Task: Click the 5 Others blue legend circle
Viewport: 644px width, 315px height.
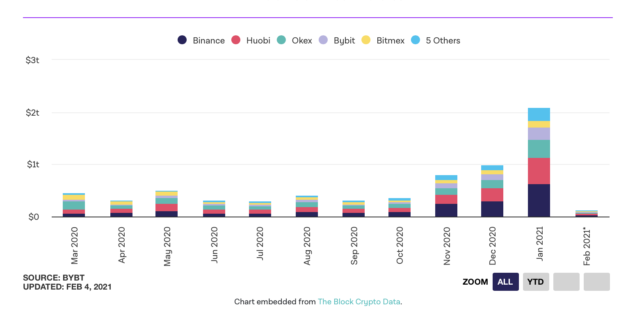Action: click(416, 40)
